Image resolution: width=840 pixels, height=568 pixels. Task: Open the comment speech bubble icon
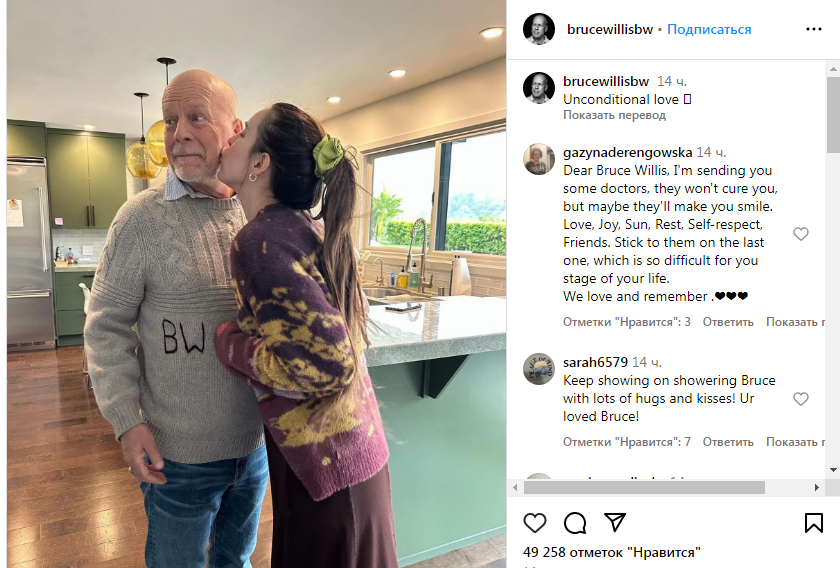coord(575,523)
